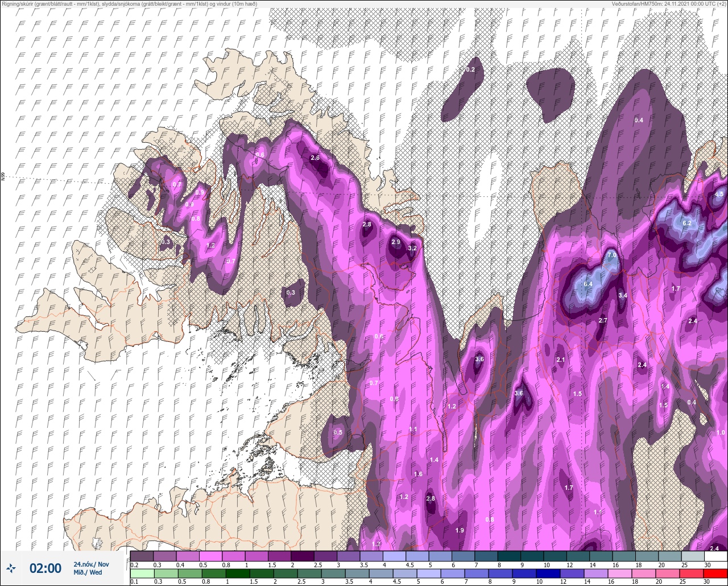Pick the light grey 25 swatch in snow scale
Image resolution: width=728 pixels, height=586 pixels.
tap(692, 556)
